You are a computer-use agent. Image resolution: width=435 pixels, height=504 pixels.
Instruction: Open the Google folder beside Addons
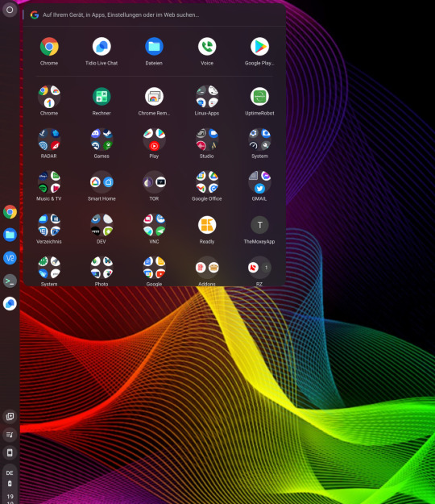coord(154,268)
